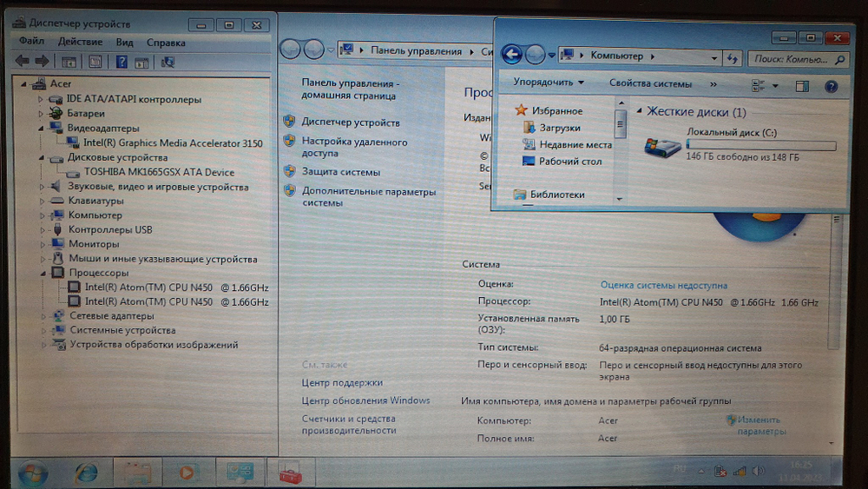Collapse the Процессоры node
This screenshot has height=489, width=868.
[43, 273]
